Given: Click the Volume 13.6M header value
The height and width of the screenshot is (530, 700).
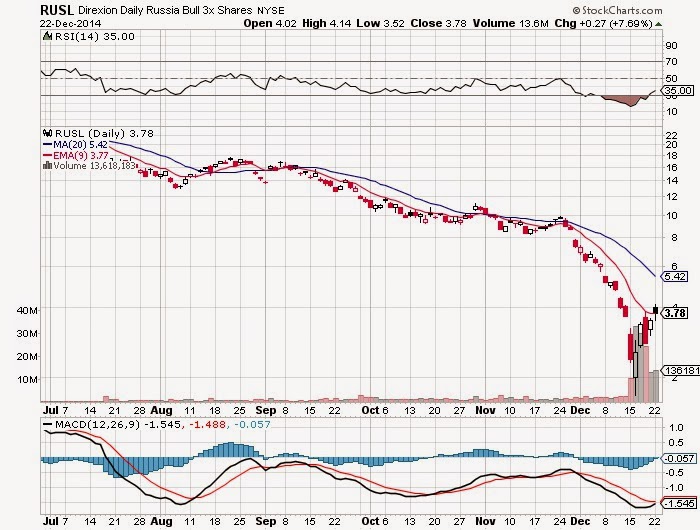Looking at the screenshot, I should [510, 24].
